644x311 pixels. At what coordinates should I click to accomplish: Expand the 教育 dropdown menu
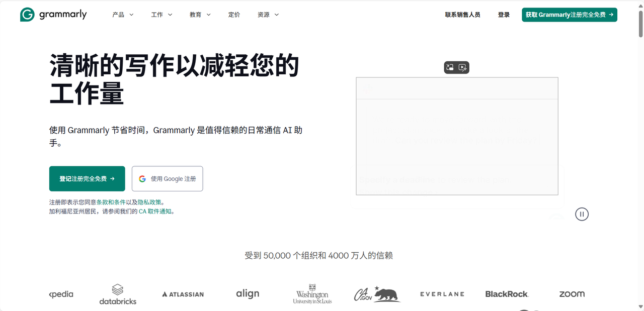(200, 15)
